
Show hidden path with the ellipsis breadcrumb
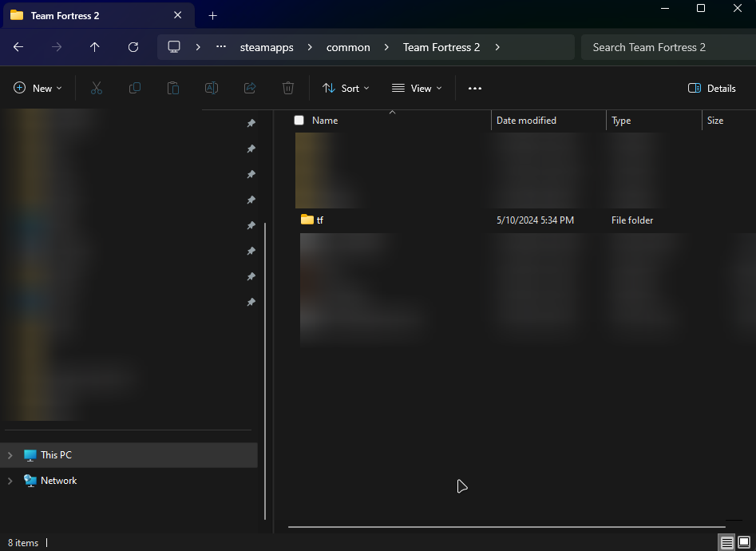click(x=221, y=47)
